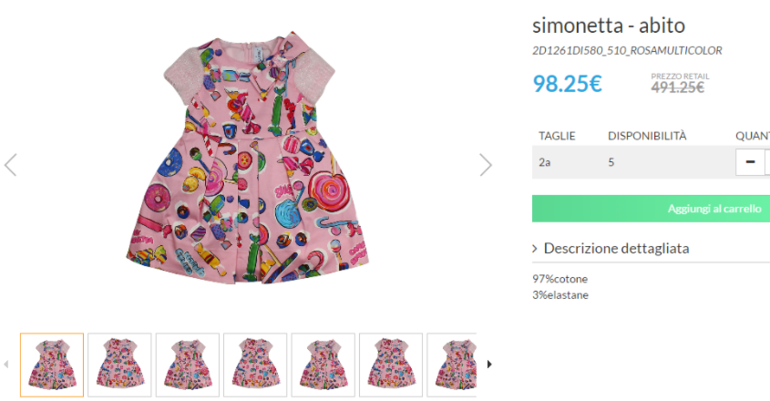The width and height of the screenshot is (770, 401).
Task: Choose the fourth dress thumbnail
Action: (x=255, y=364)
